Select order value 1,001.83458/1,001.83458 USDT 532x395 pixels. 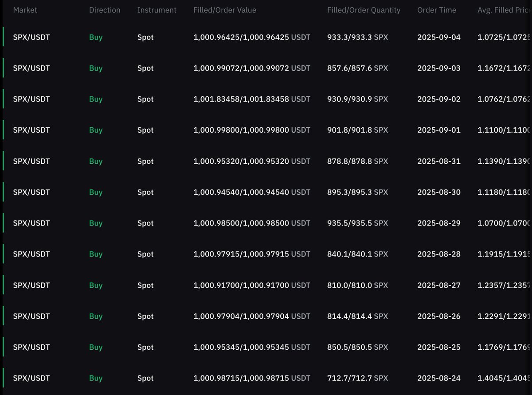click(x=252, y=99)
